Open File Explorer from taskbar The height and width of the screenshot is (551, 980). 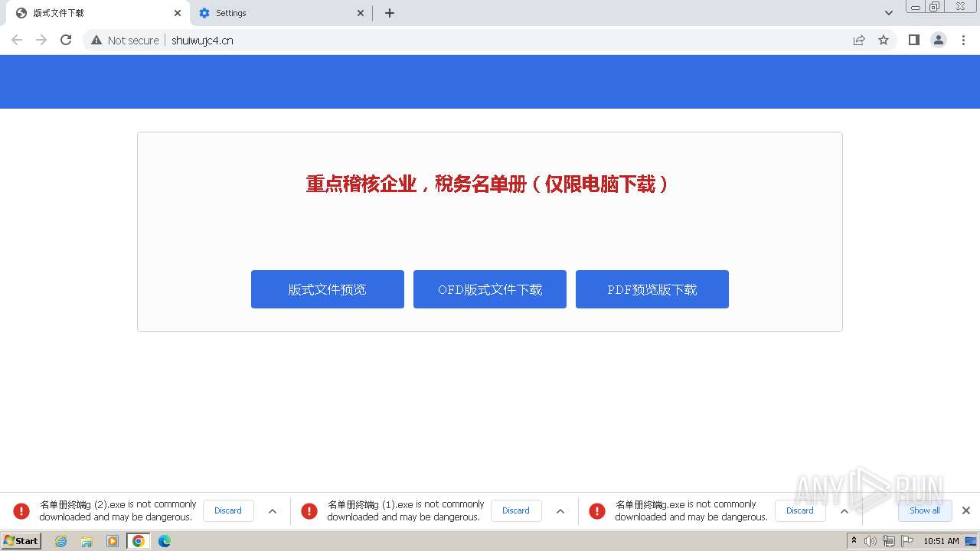click(x=87, y=541)
